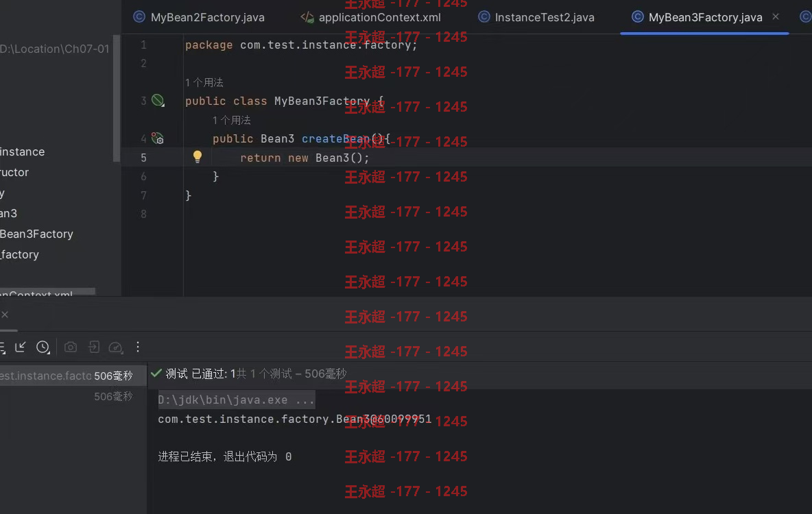
Task: Open the three-dots more options menu
Action: pyautogui.click(x=138, y=347)
